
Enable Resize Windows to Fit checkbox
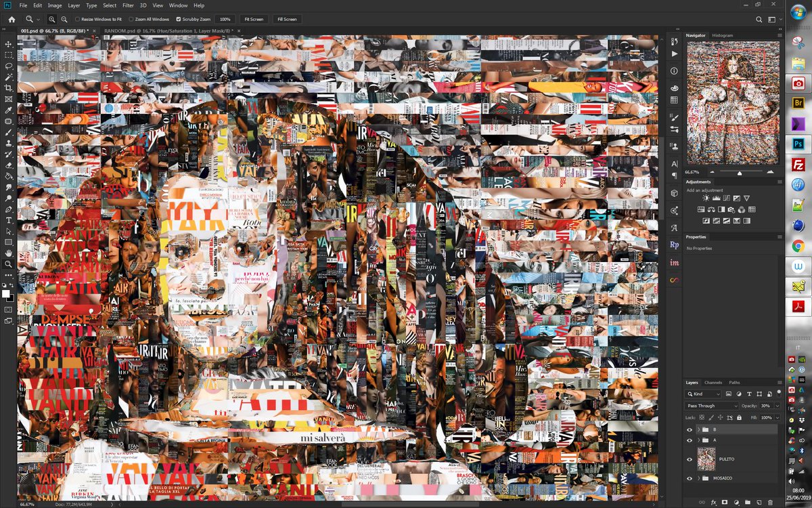(x=78, y=19)
